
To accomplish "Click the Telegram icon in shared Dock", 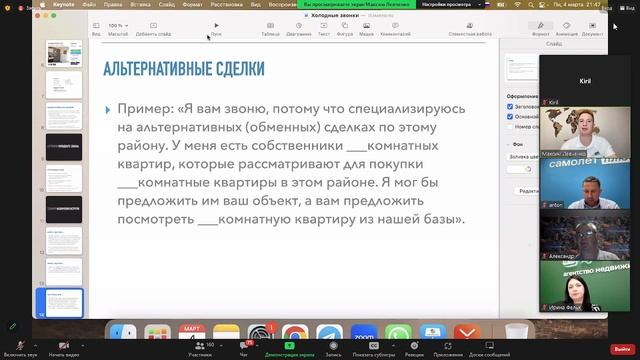I will 329,332.
